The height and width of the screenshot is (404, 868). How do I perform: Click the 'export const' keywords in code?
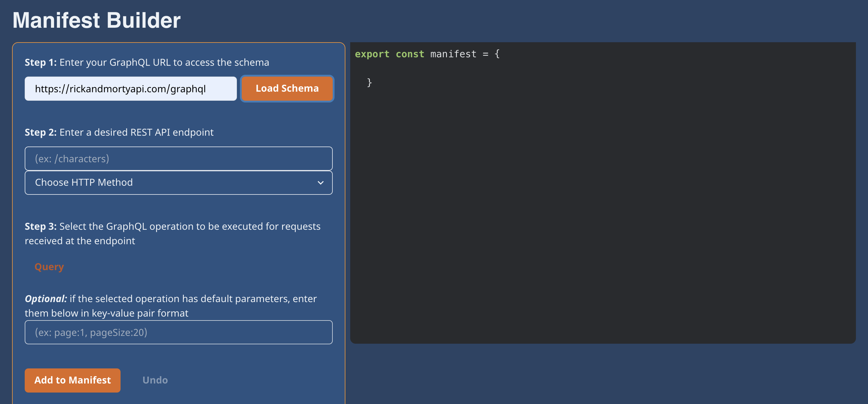(389, 54)
